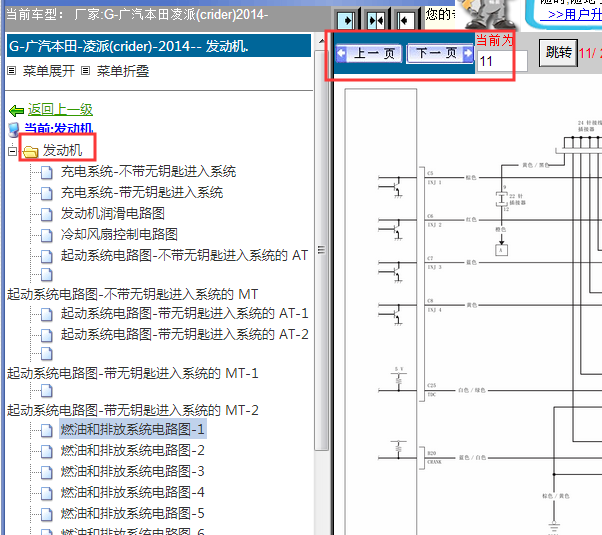Open 冷却风扇控制电路图

click(119, 234)
